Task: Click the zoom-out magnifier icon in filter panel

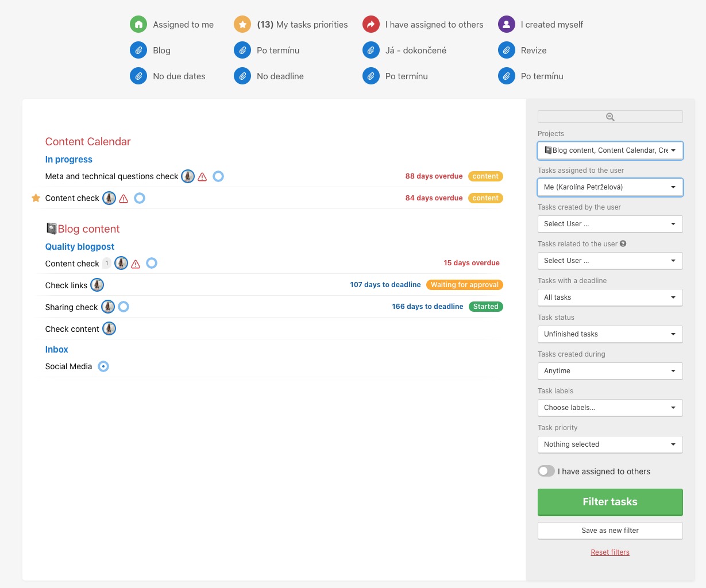Action: pyautogui.click(x=610, y=117)
